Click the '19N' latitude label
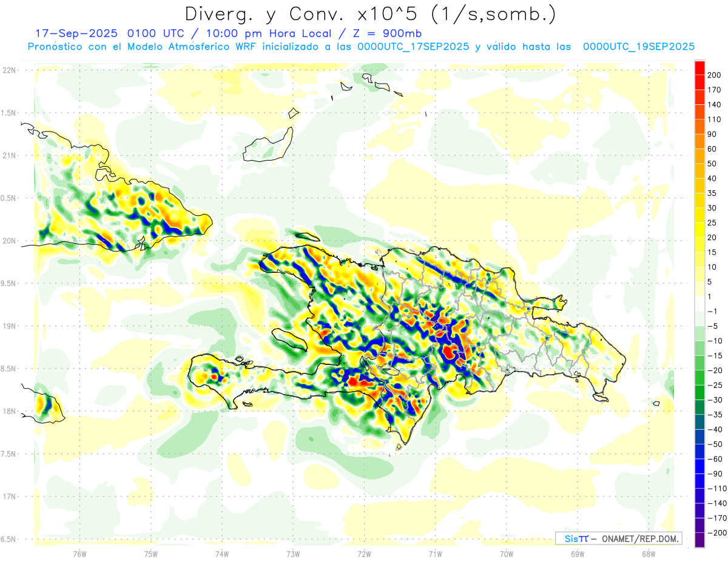Viewport: 728px width, 562px height. tap(9, 326)
